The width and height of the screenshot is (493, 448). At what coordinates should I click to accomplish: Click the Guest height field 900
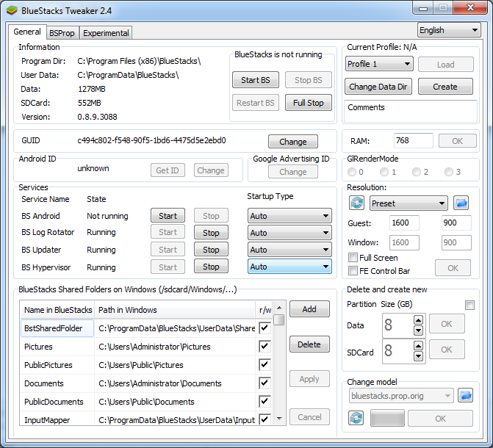[x=456, y=223]
